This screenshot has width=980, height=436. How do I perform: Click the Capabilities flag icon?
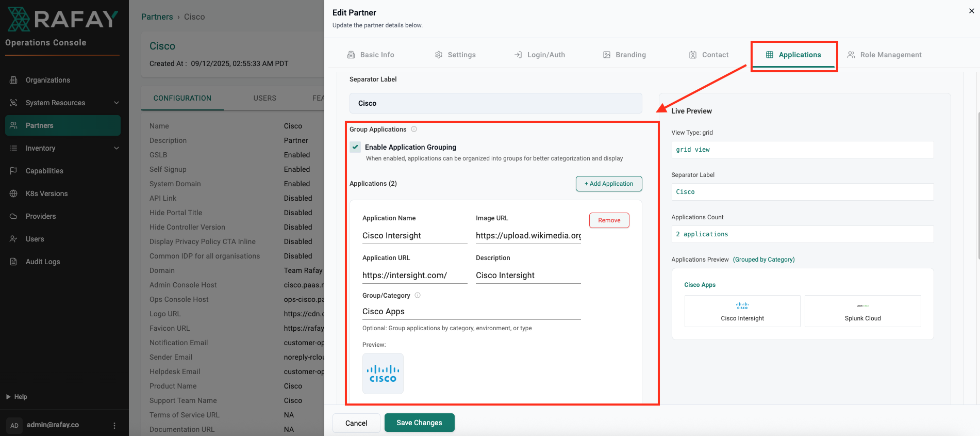(x=14, y=171)
